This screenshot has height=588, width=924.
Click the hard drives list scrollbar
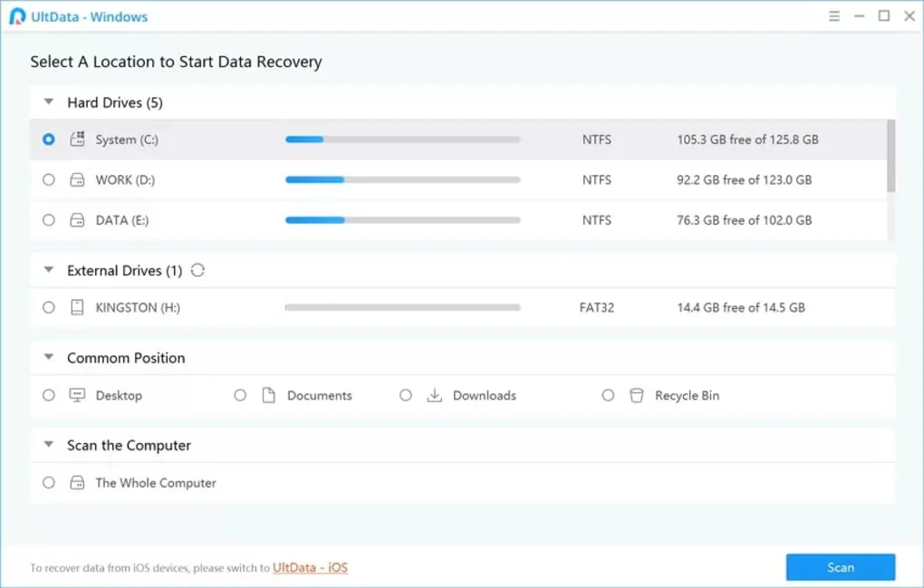pyautogui.click(x=890, y=156)
